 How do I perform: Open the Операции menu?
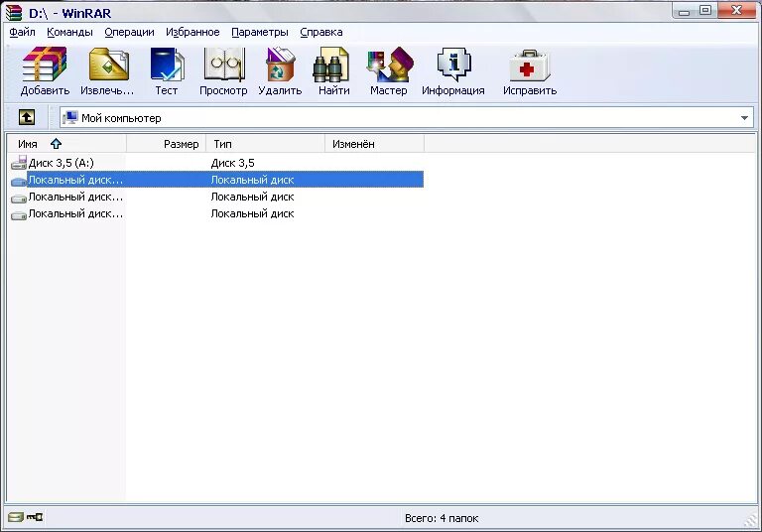point(129,32)
